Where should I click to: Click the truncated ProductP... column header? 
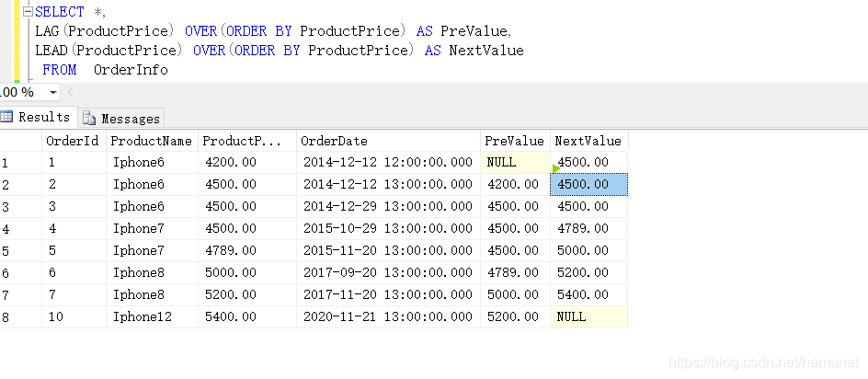246,141
